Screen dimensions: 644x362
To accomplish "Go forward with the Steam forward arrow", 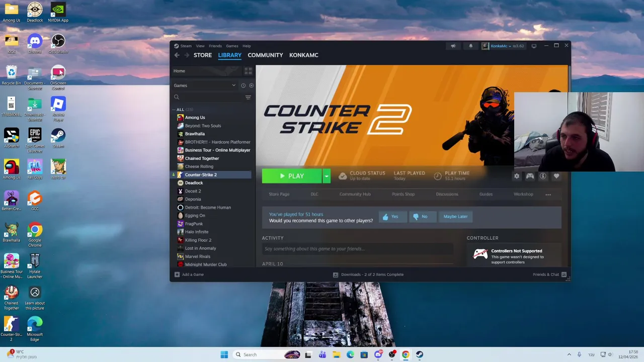I will (187, 55).
